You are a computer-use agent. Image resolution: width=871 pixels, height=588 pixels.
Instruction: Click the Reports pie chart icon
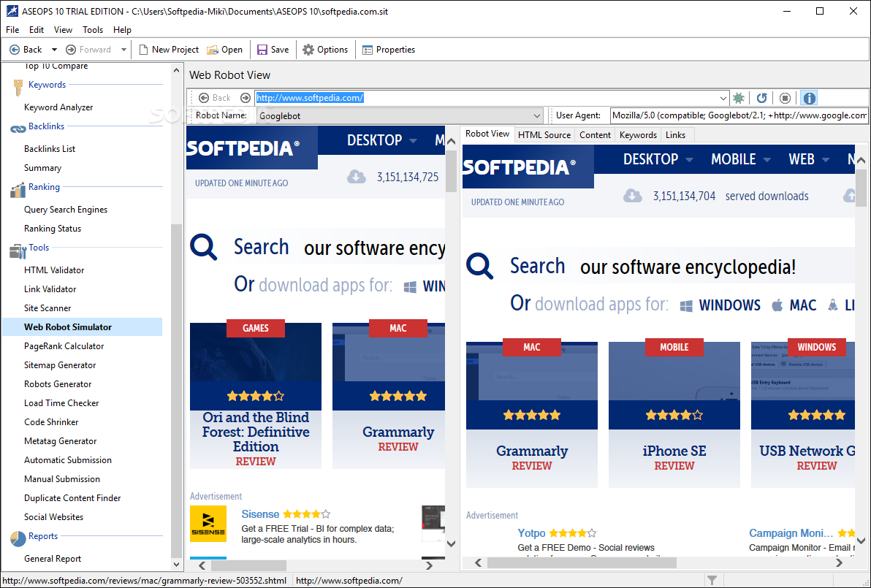click(x=18, y=539)
